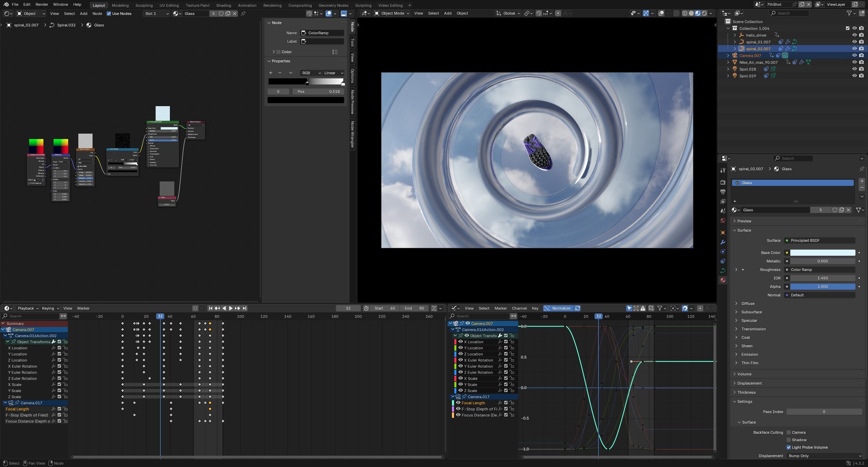Click the Material properties tab icon

(723, 280)
